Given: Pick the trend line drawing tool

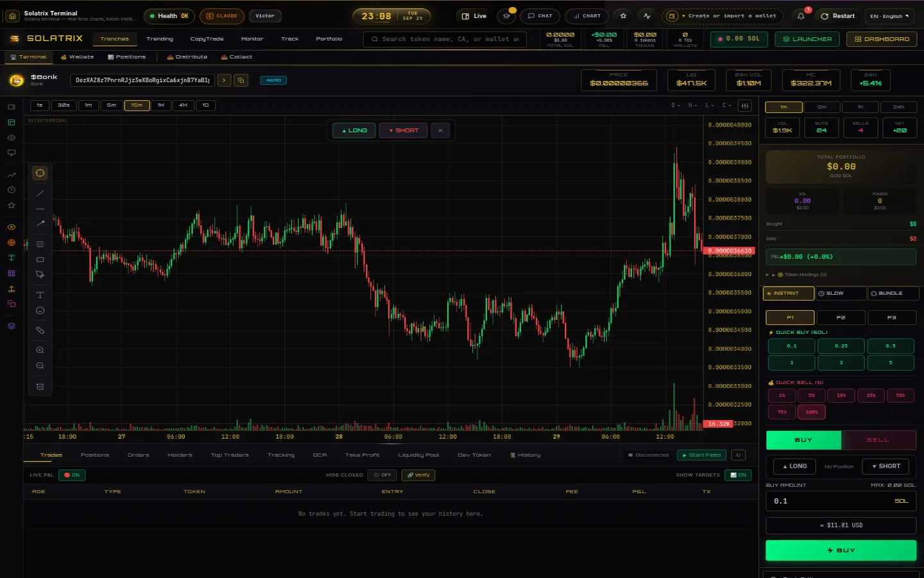Looking at the screenshot, I should pos(40,193).
